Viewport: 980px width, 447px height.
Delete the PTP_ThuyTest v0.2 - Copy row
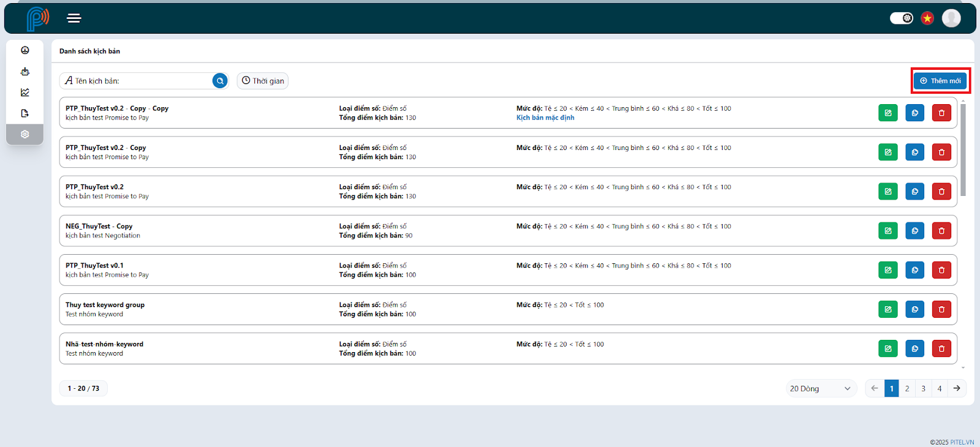[942, 152]
